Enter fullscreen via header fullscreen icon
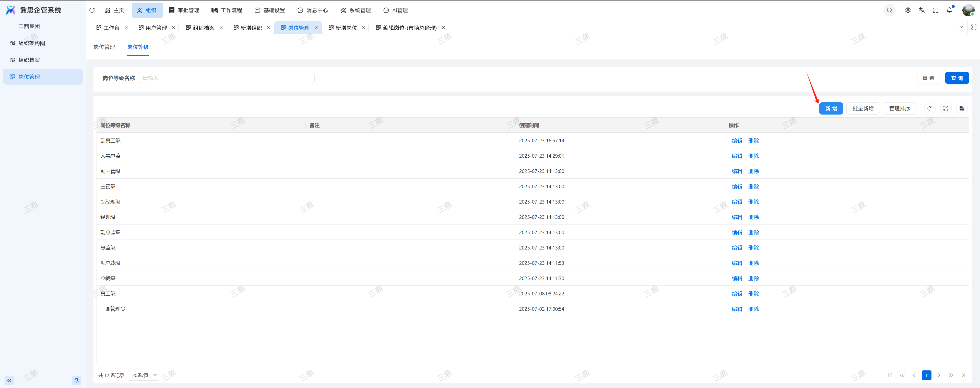The image size is (980, 388). (x=936, y=10)
